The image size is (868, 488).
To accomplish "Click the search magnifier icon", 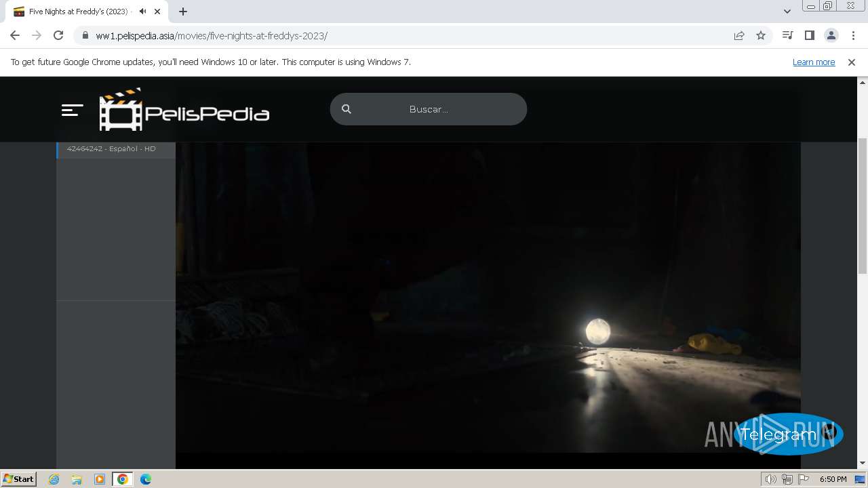I will click(347, 109).
